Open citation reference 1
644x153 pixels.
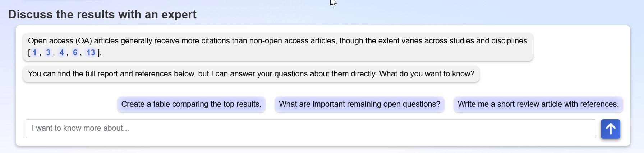[34, 53]
